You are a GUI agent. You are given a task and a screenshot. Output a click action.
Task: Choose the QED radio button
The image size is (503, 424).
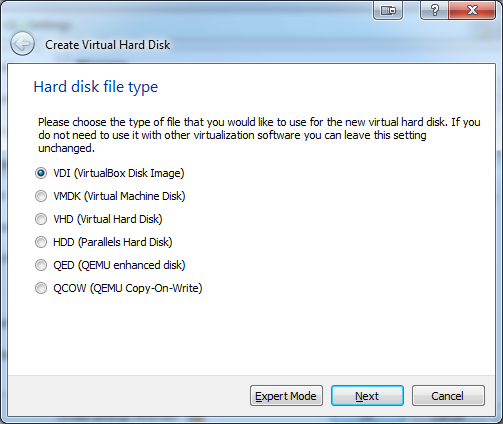pos(41,265)
